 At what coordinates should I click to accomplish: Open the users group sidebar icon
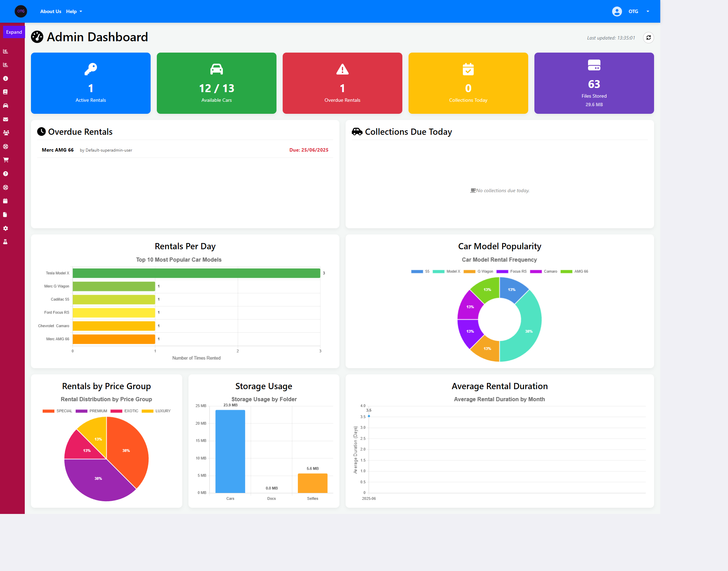[6, 133]
